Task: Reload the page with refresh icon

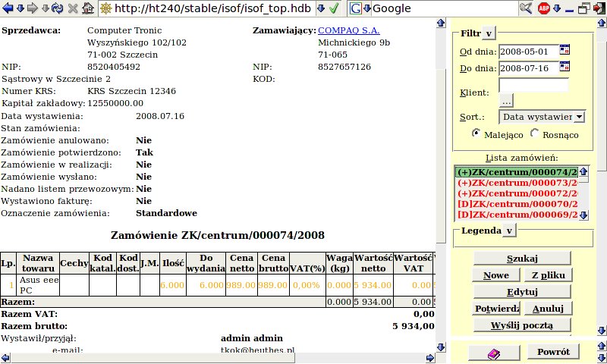Action: [58, 8]
